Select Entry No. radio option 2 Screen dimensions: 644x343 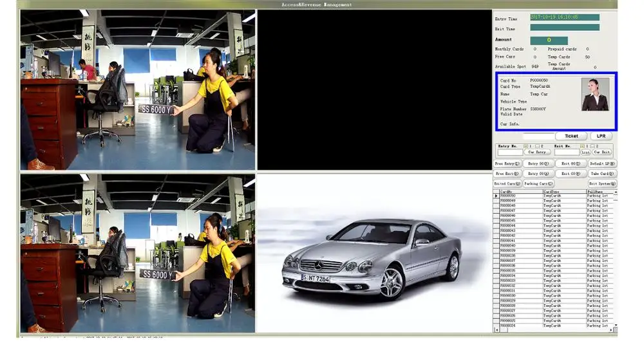pos(536,146)
